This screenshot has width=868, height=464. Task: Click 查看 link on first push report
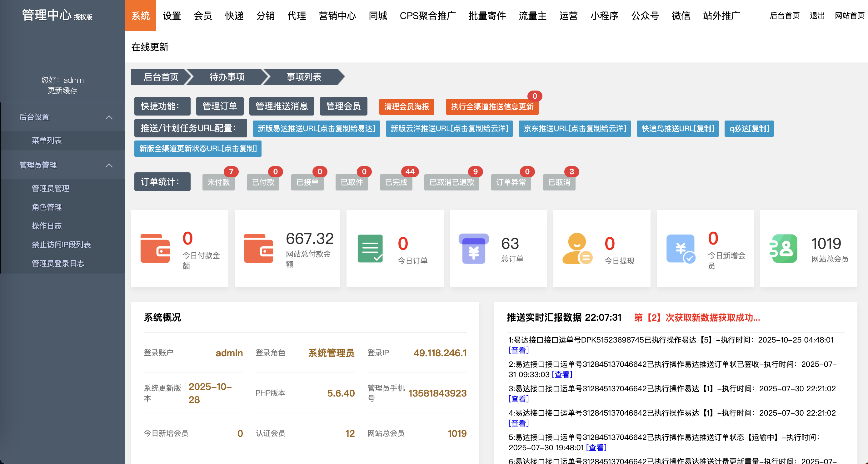(x=519, y=350)
